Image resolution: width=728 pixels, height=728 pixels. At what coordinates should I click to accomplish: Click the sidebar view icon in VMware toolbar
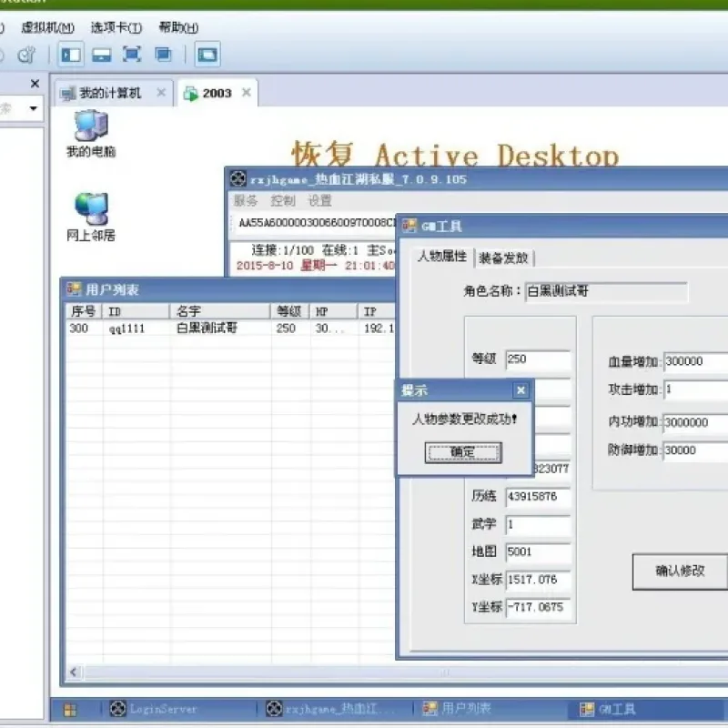coord(71,55)
